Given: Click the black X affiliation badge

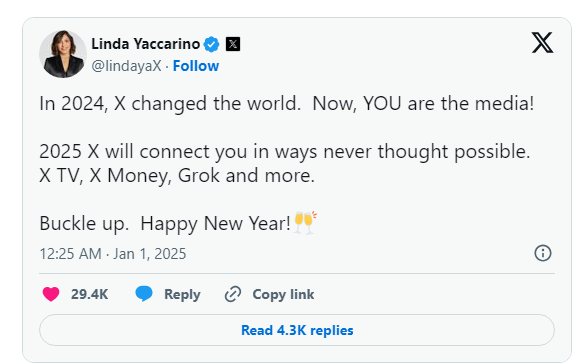Looking at the screenshot, I should click(x=233, y=44).
